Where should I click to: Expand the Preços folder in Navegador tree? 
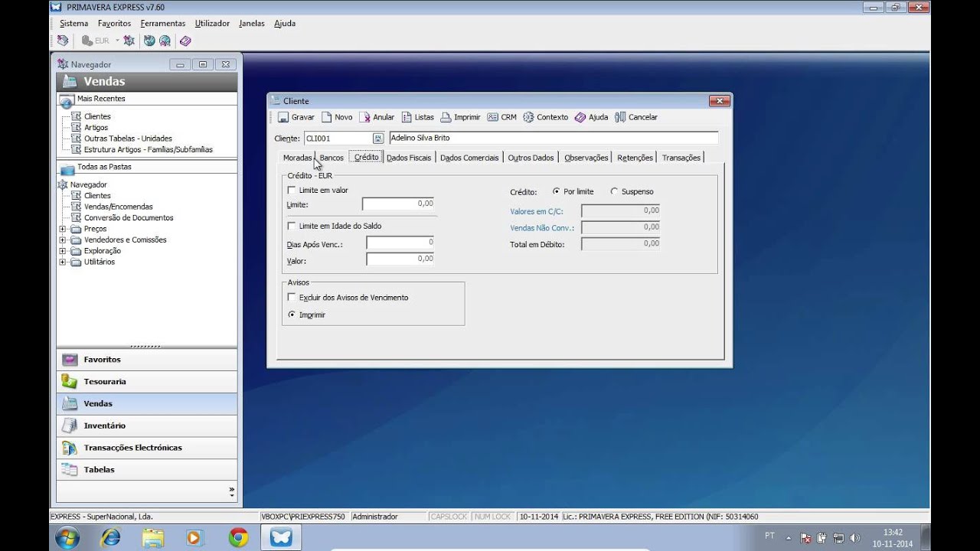click(63, 229)
